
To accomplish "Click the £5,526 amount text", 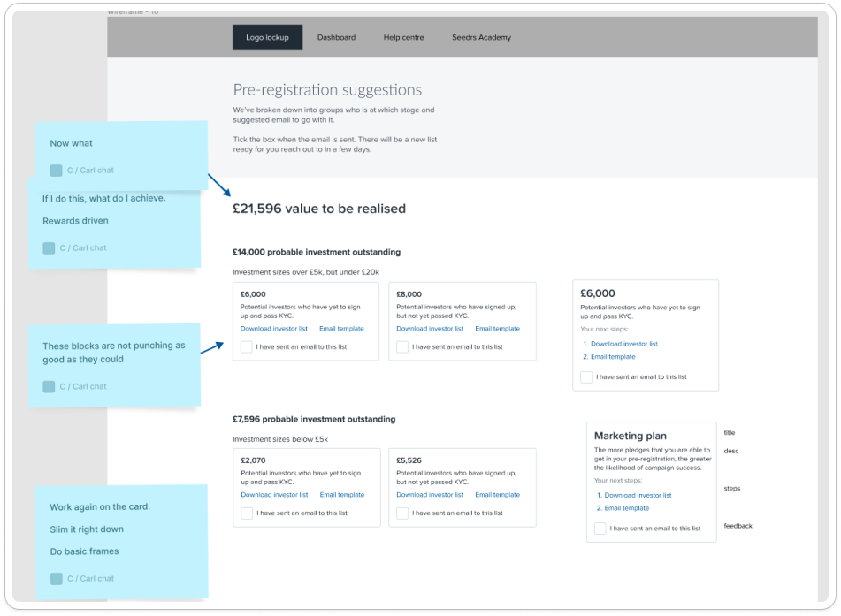I will [x=409, y=460].
